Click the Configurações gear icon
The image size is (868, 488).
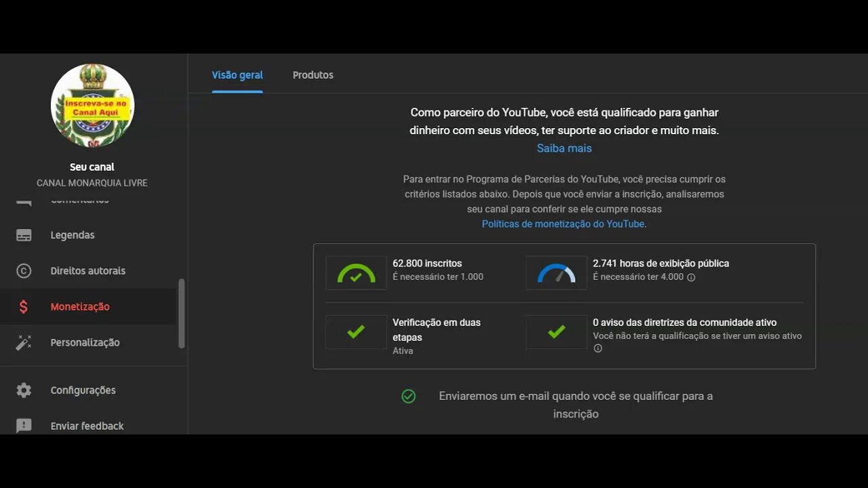click(24, 390)
